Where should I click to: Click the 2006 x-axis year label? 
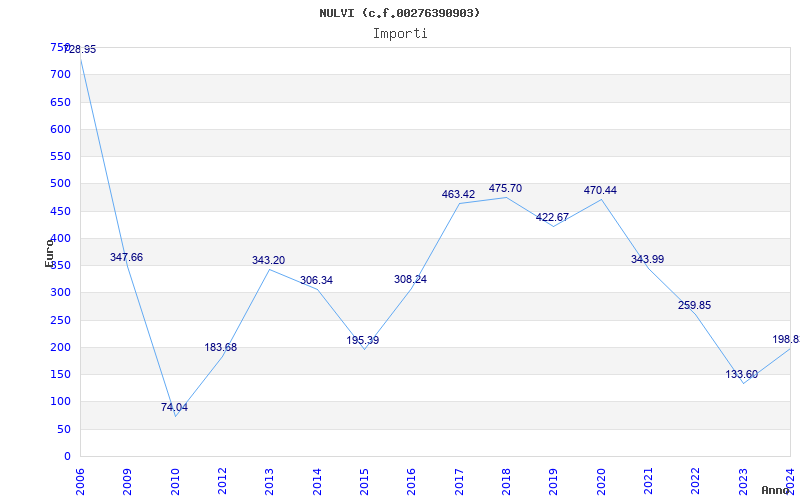(x=80, y=481)
